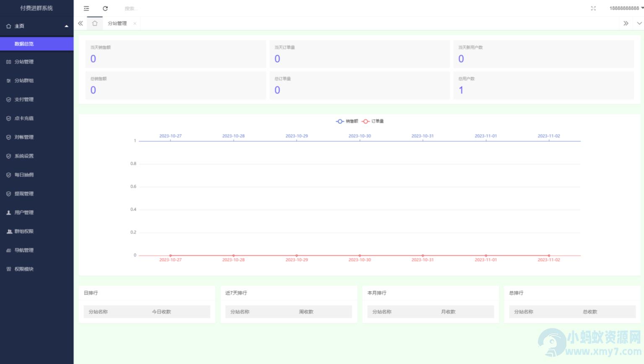
Task: Open 对帐管理 via its shield icon
Action: tap(8, 137)
